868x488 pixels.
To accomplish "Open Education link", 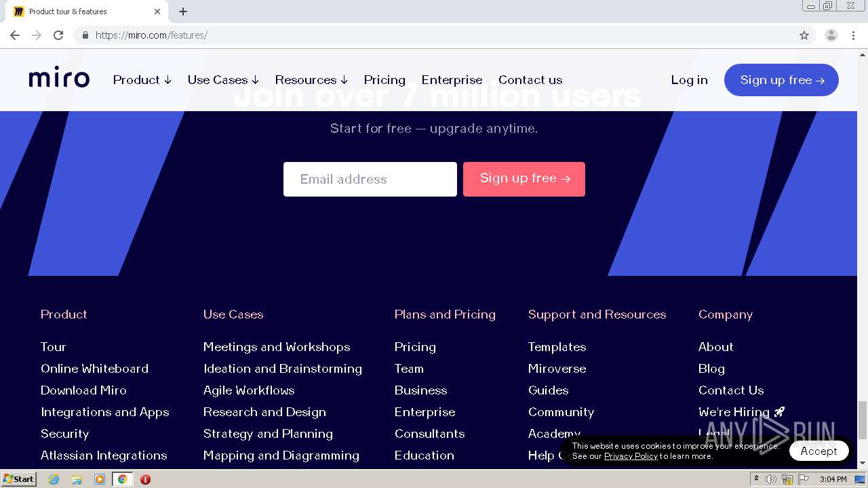I will pos(425,455).
